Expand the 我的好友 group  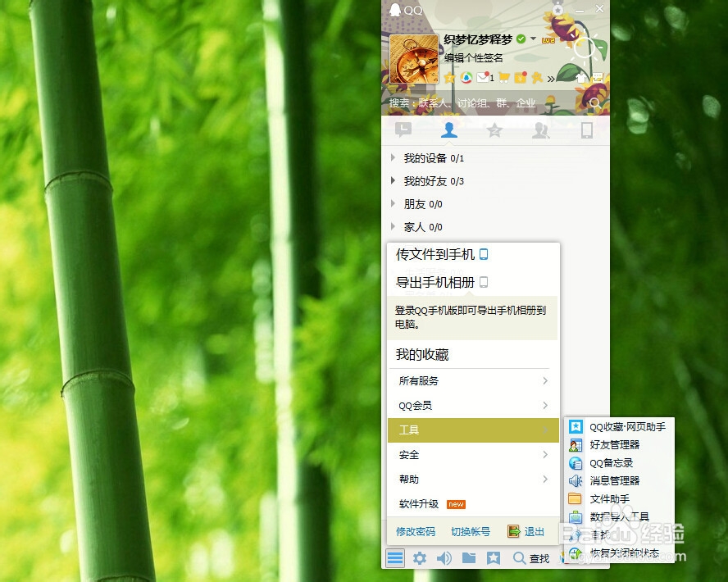click(x=391, y=181)
